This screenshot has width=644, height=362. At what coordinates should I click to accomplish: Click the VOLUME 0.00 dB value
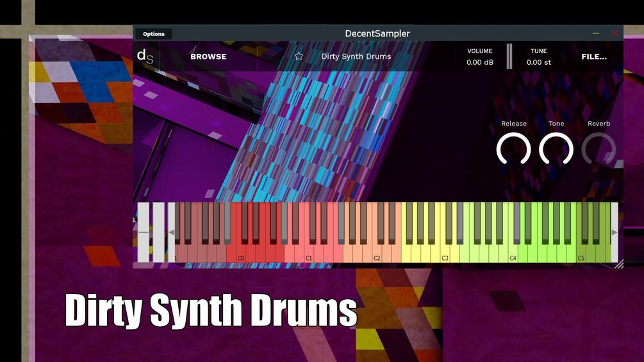[480, 62]
